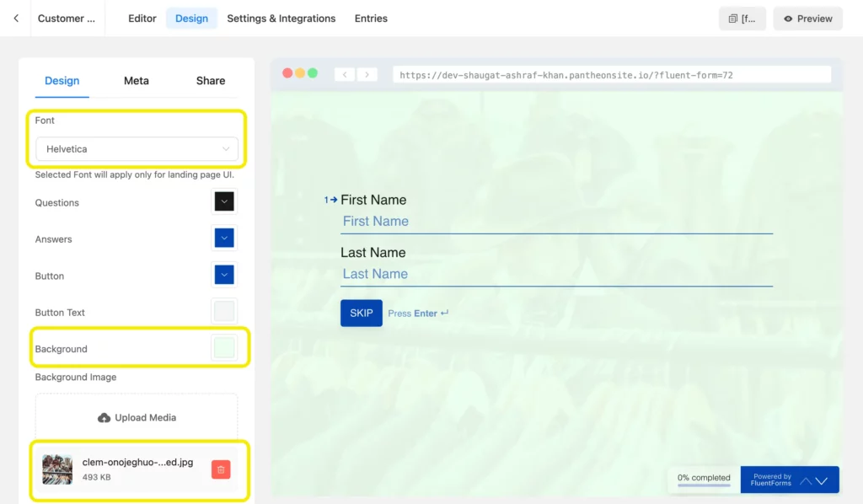
Task: Switch to the Editor tab
Action: click(x=142, y=19)
